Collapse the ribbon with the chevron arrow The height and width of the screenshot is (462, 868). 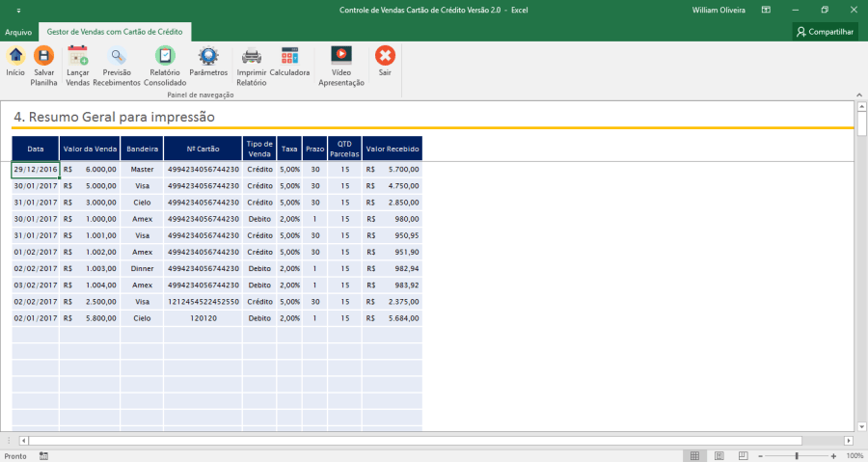tap(859, 95)
